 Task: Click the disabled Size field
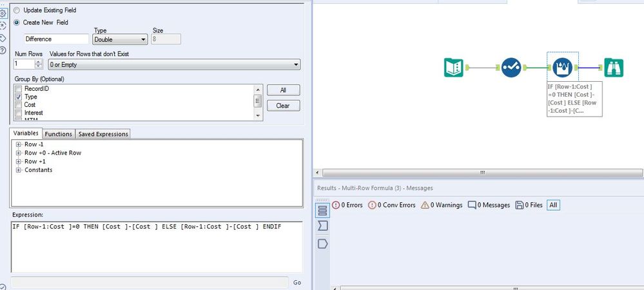[166, 39]
